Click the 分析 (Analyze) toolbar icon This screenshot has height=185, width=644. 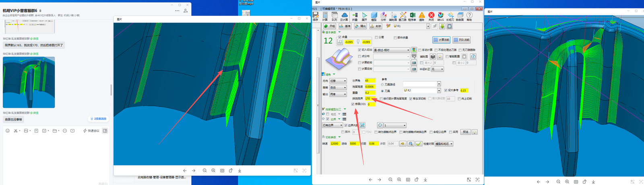point(384,16)
